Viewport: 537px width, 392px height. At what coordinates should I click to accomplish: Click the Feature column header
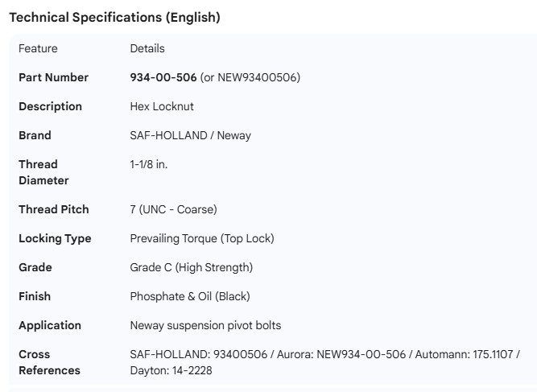pyautogui.click(x=38, y=48)
